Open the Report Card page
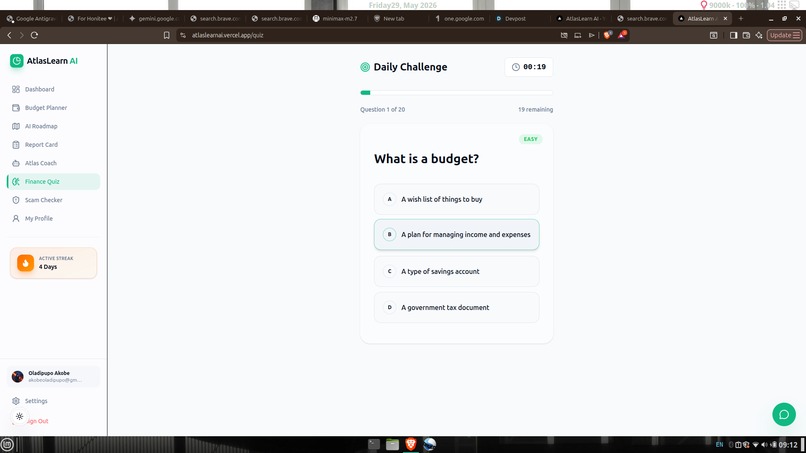This screenshot has width=806, height=453. coord(53,144)
